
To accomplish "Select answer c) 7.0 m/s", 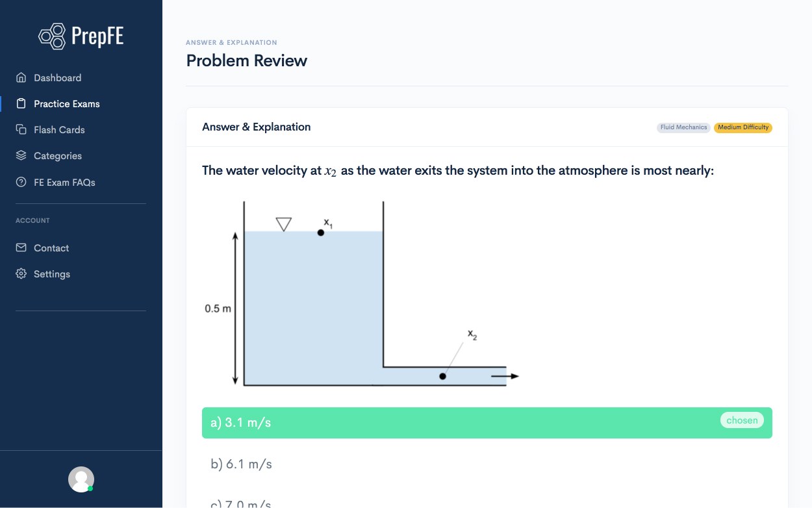I will (x=241, y=503).
